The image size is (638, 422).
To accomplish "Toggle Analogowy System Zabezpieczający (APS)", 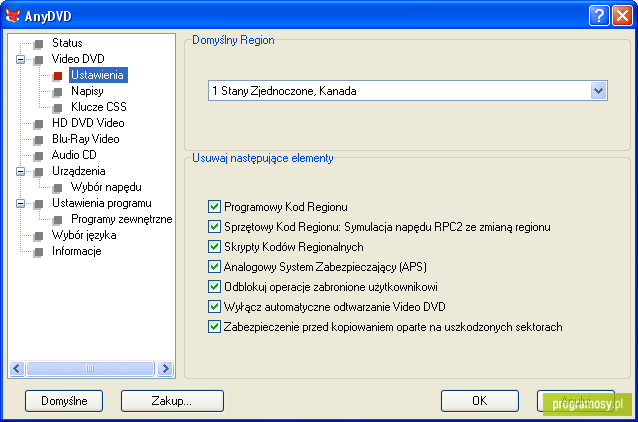I will pyautogui.click(x=214, y=266).
